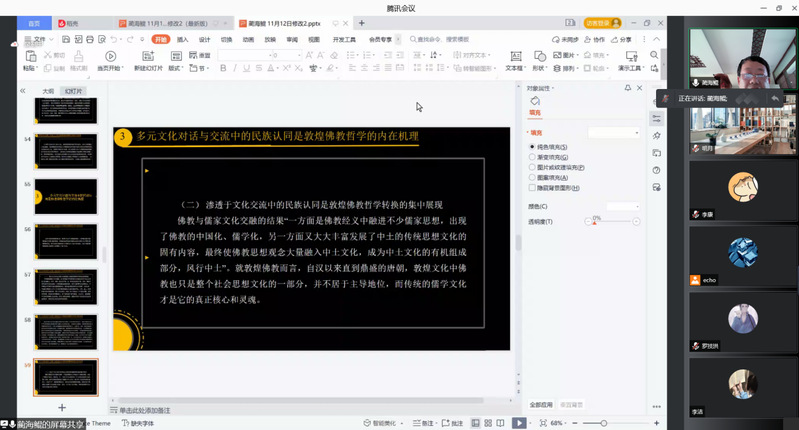The image size is (799, 430).
Task: Enable 隐藏背景图形 checkbox
Action: coord(532,187)
